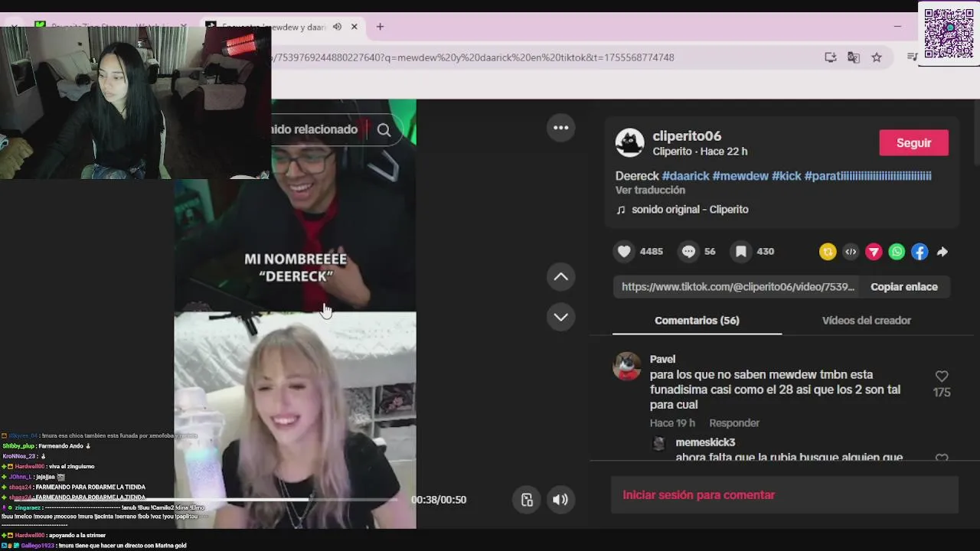The width and height of the screenshot is (980, 551).
Task: Open the #daarick hashtag
Action: click(685, 176)
